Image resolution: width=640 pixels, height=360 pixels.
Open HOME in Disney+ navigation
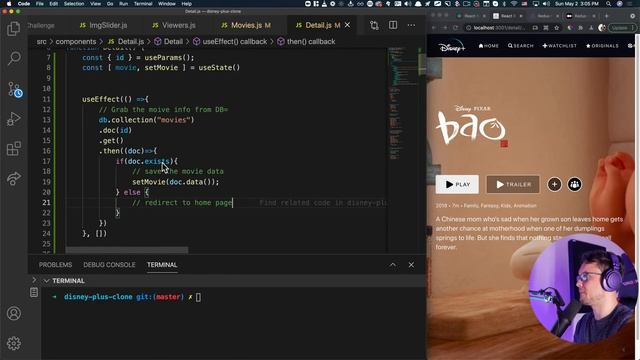[489, 46]
